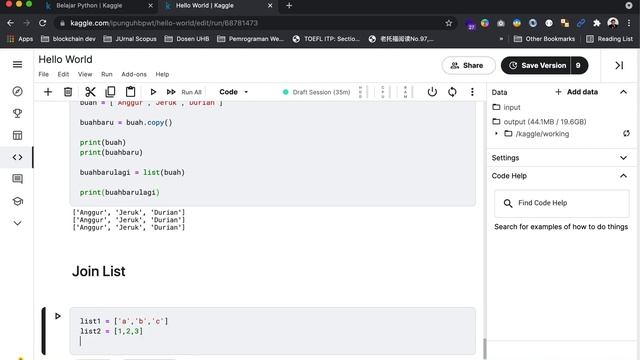Open TOEFL ITP bookmark link
The width and height of the screenshot is (640, 360).
[326, 39]
